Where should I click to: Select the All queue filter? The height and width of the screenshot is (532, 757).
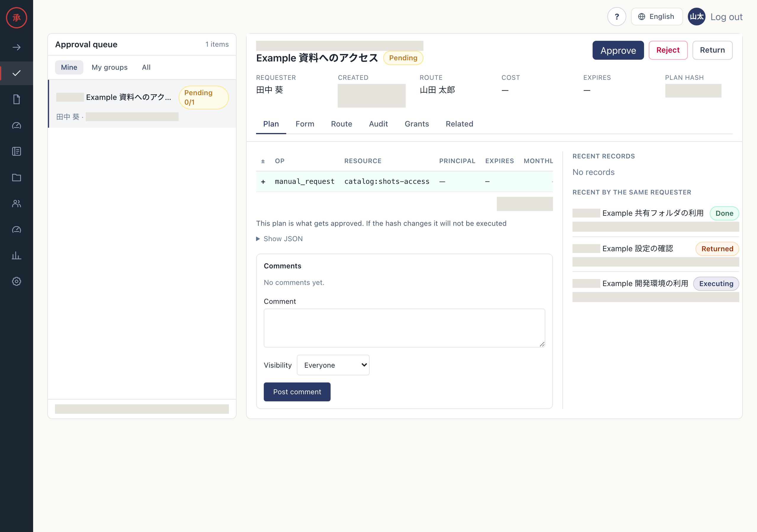click(146, 67)
